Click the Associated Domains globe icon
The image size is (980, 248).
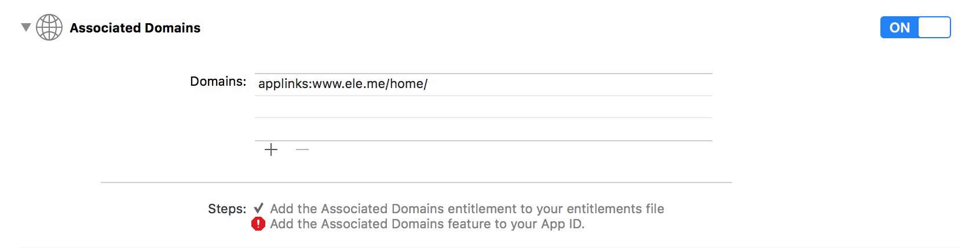[x=49, y=27]
